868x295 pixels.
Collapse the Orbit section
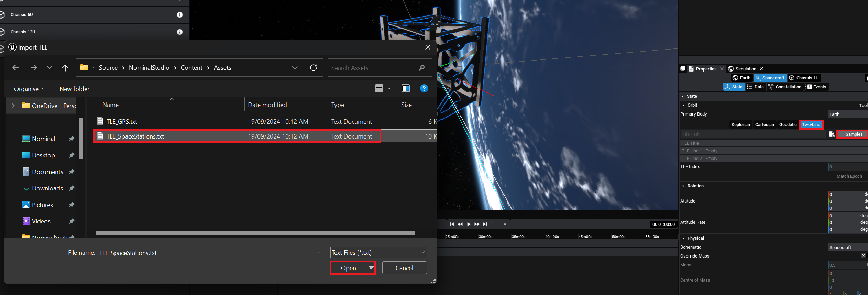[x=683, y=105]
